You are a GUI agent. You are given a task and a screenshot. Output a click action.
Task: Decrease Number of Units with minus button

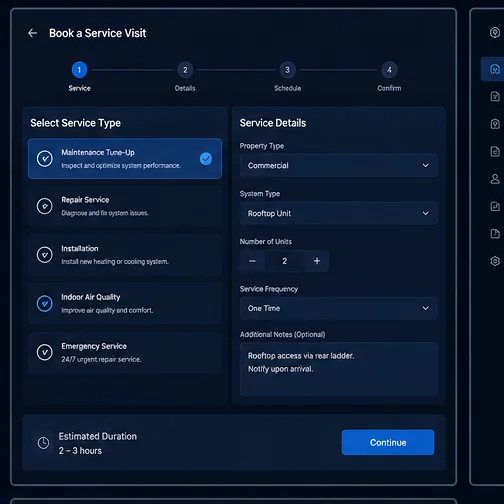coord(252,261)
